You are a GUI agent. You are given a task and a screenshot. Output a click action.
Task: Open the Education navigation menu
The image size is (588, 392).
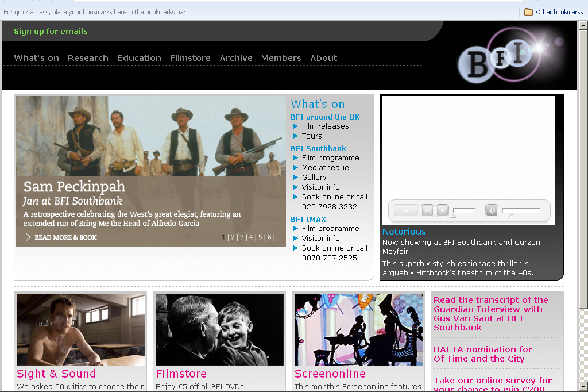(x=139, y=58)
